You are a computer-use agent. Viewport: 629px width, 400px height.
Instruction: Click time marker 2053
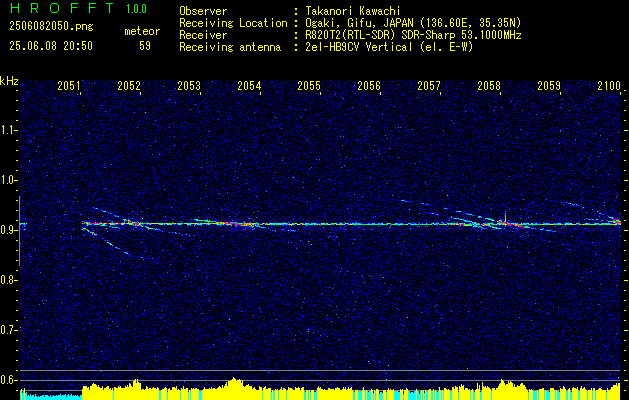[189, 85]
